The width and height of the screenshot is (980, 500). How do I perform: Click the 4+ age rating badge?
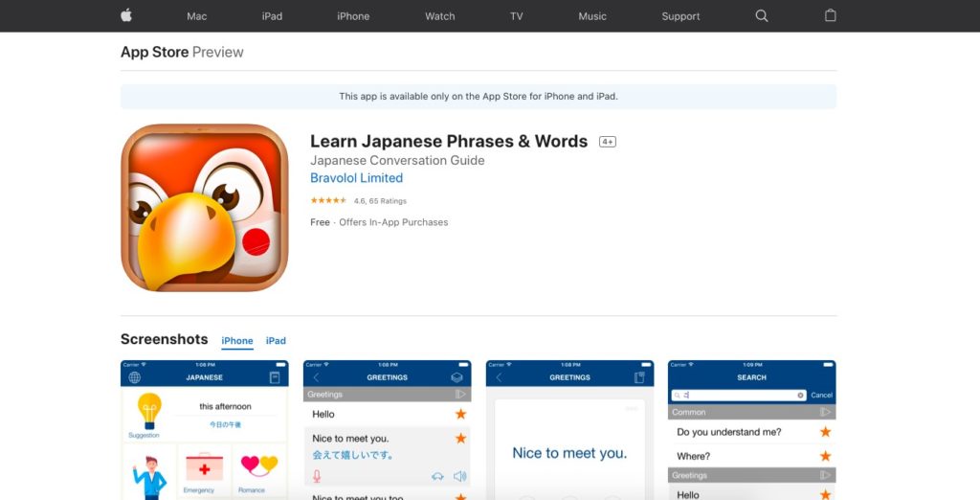pos(608,142)
